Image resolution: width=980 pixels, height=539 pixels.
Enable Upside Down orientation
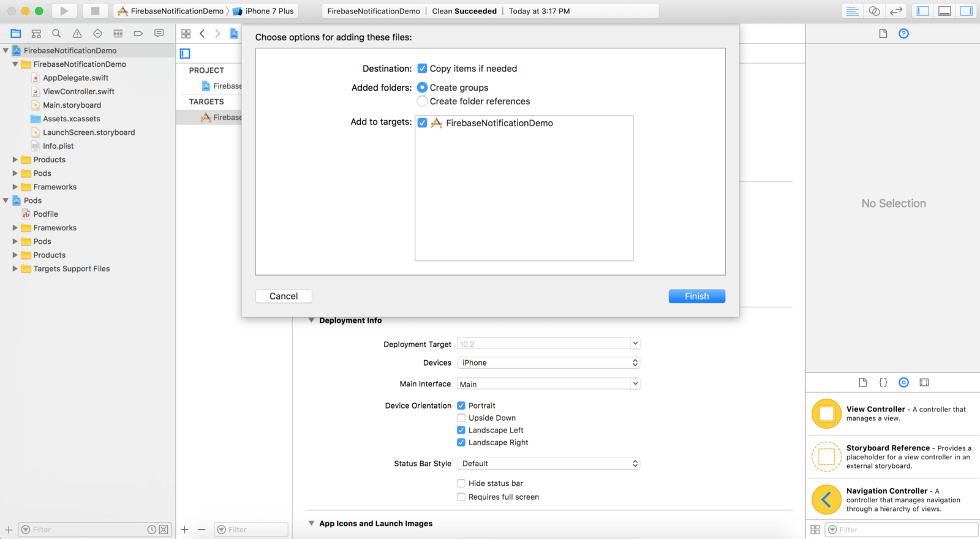pyautogui.click(x=461, y=418)
